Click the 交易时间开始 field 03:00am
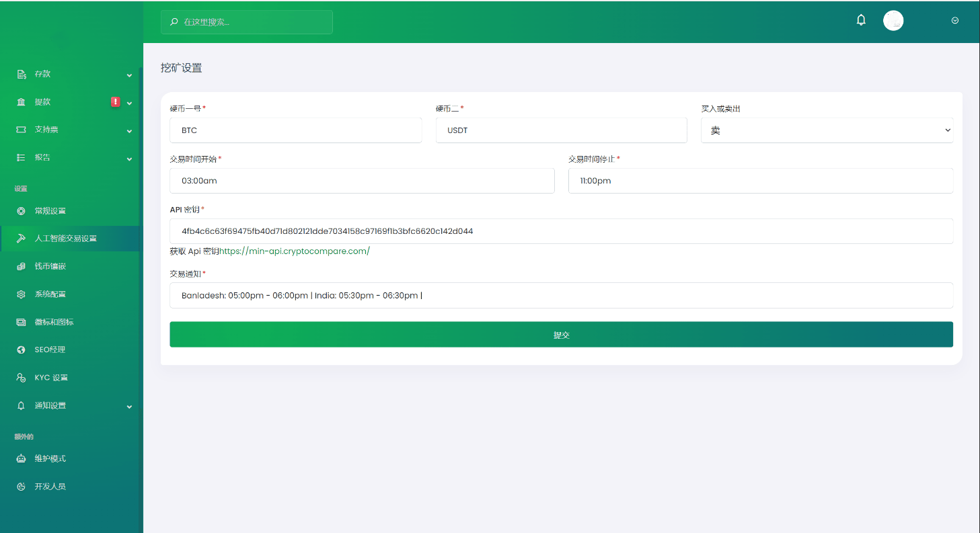 [362, 181]
